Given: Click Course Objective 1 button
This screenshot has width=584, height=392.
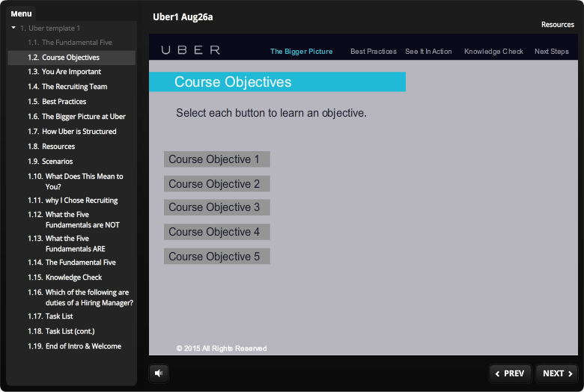Looking at the screenshot, I should [217, 159].
